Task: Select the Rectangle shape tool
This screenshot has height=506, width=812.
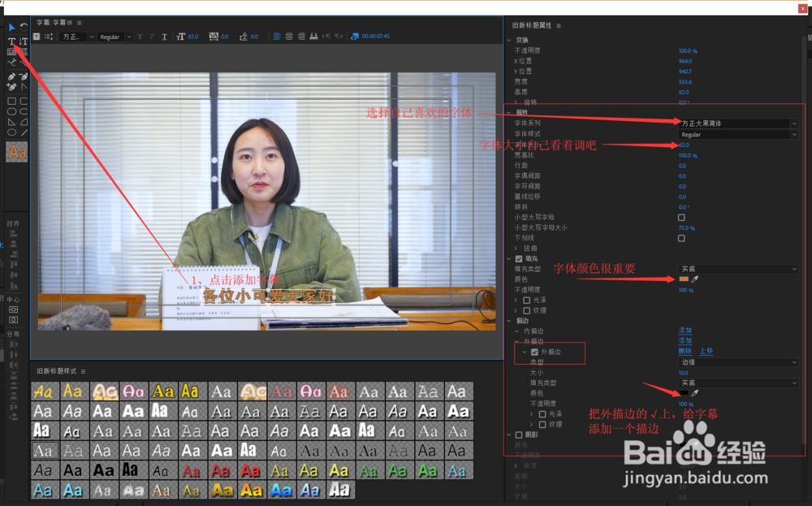Action: [x=11, y=101]
